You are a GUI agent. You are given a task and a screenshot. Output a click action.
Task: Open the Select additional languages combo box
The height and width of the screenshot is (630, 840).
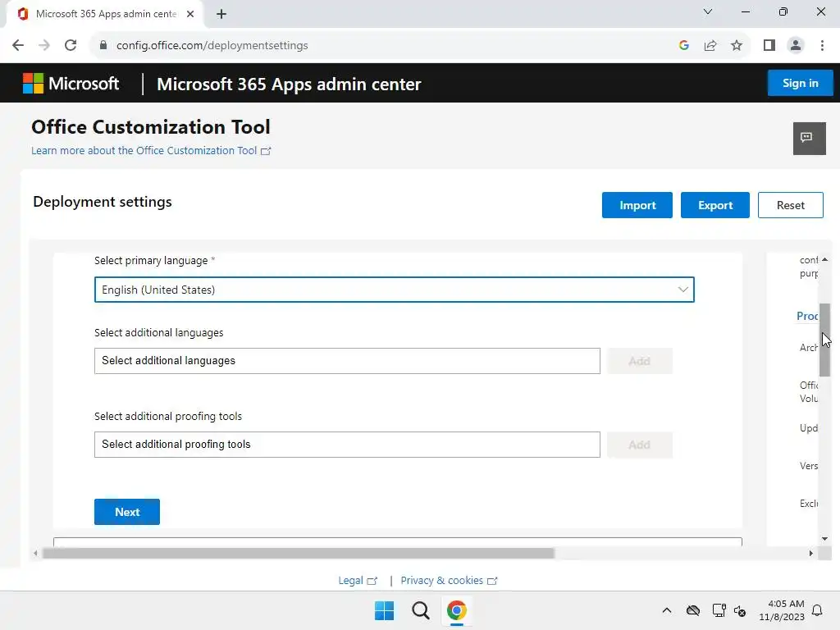coord(347,361)
